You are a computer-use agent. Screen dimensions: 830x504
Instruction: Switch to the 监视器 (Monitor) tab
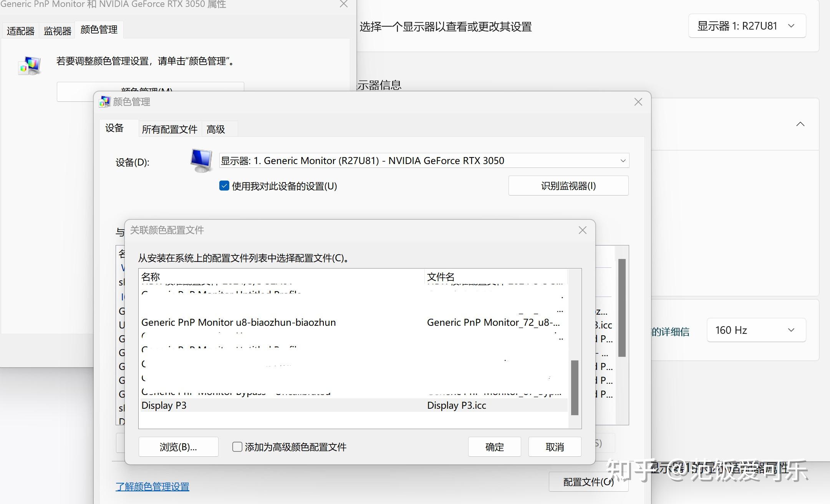[58, 31]
